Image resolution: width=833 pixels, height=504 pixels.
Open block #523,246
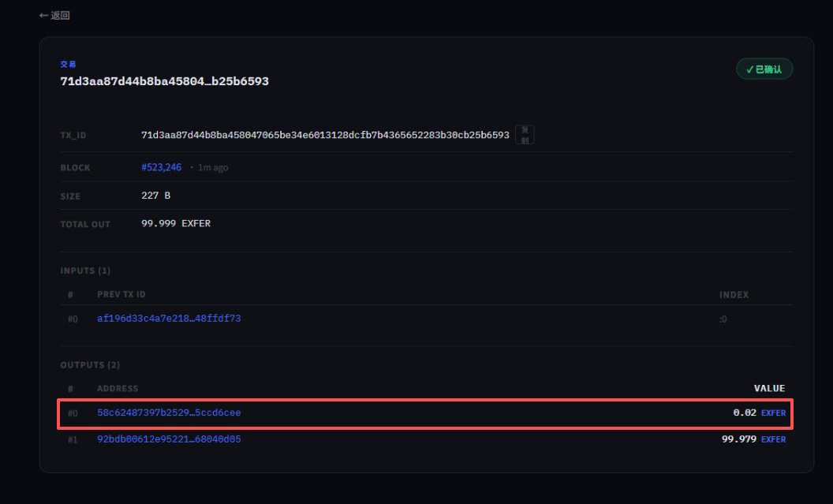(162, 167)
